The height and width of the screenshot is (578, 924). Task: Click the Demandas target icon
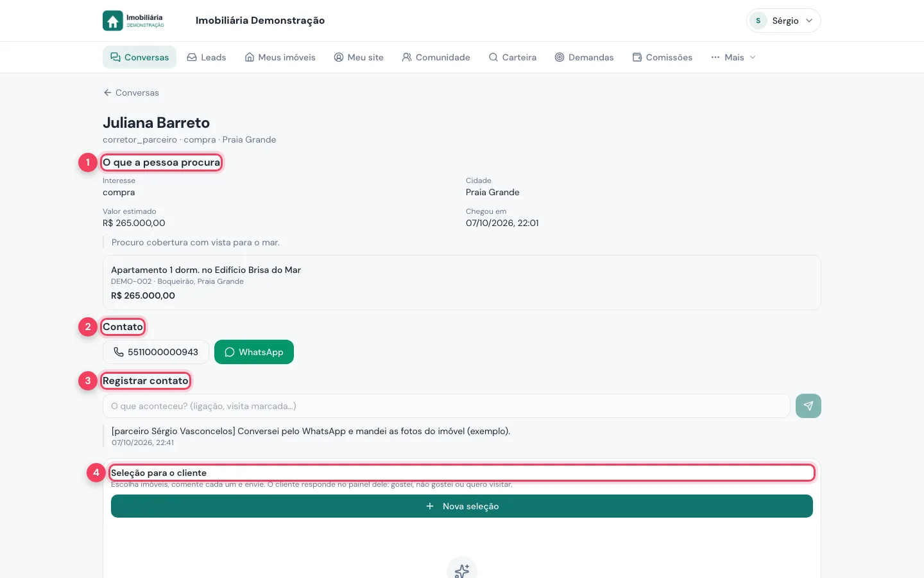pos(560,57)
